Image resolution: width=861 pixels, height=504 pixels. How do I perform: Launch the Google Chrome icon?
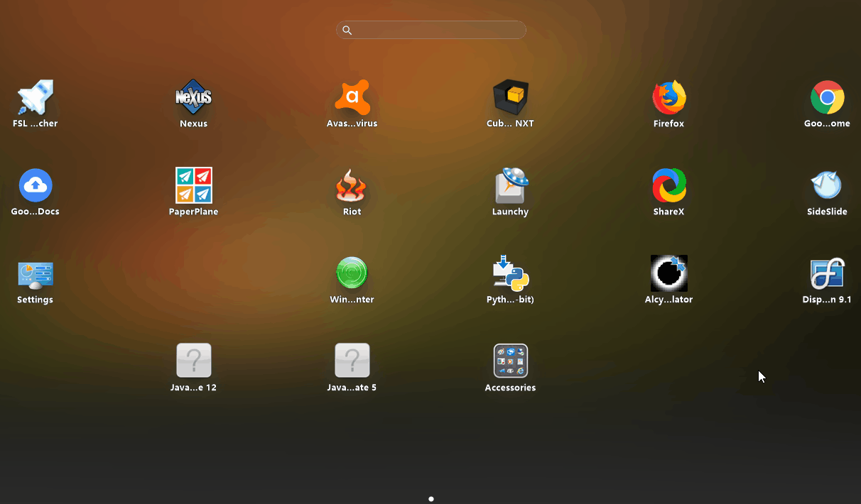point(828,97)
